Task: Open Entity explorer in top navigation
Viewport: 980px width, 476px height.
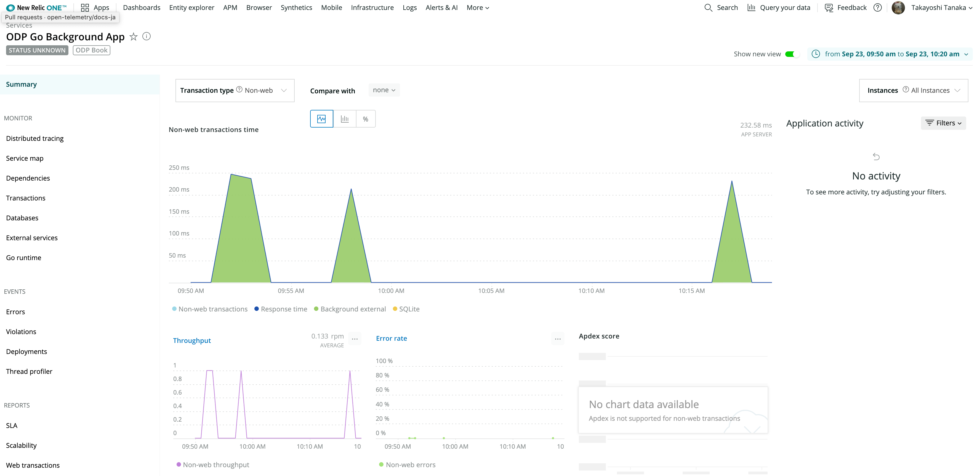Action: click(x=192, y=8)
